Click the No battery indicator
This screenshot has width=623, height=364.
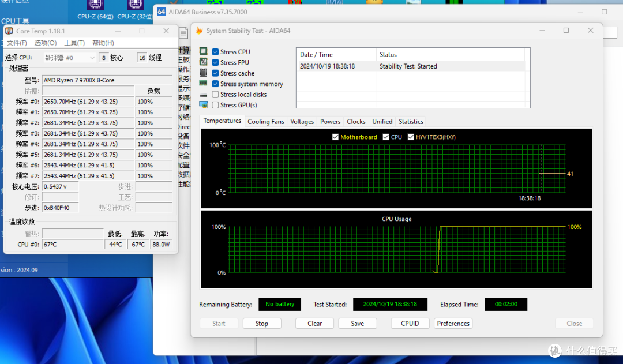pyautogui.click(x=280, y=305)
